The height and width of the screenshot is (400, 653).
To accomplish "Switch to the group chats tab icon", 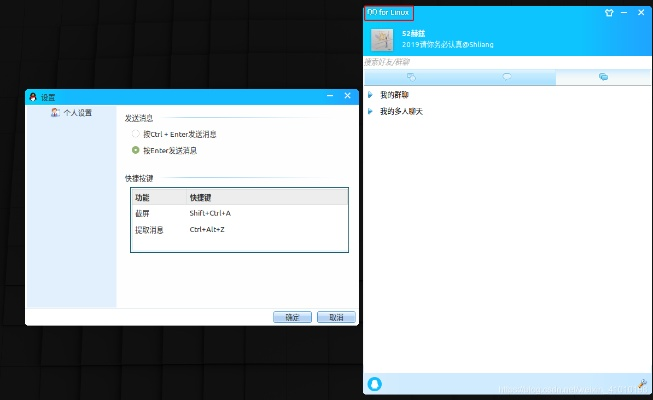I will pyautogui.click(x=603, y=77).
